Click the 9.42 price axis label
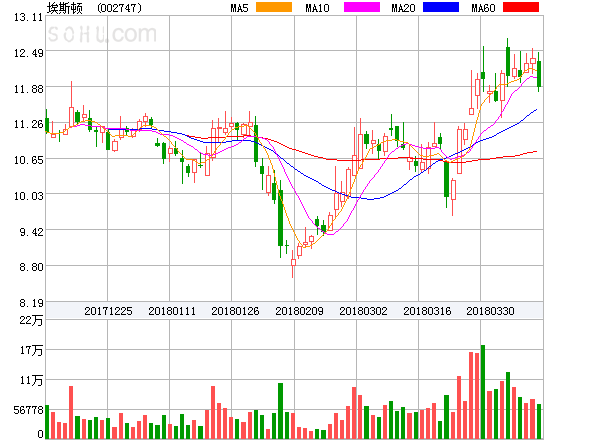 (31, 232)
